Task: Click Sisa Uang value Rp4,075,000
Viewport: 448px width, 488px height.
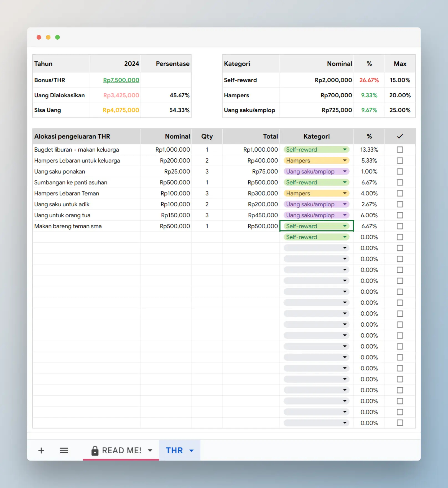Action: pyautogui.click(x=115, y=110)
